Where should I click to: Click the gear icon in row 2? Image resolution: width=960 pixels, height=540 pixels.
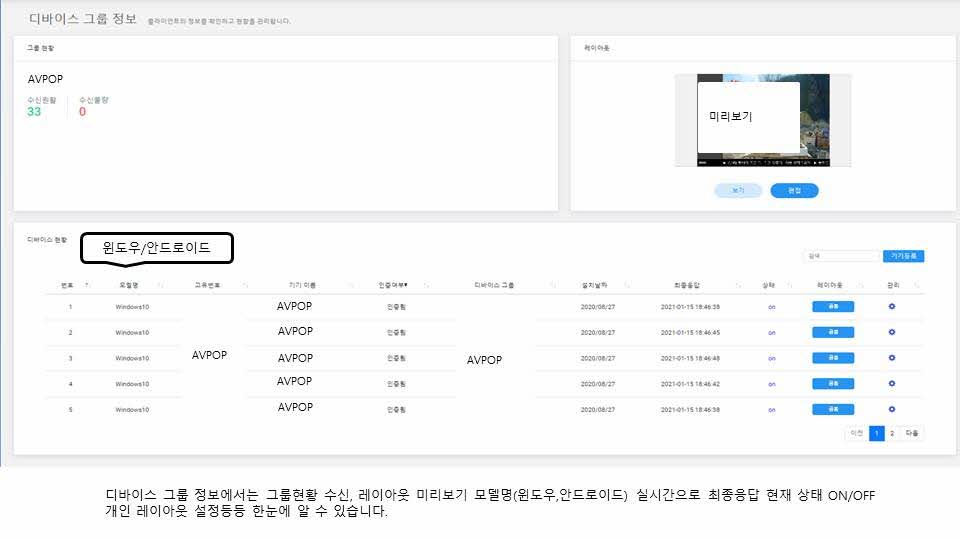tap(891, 332)
